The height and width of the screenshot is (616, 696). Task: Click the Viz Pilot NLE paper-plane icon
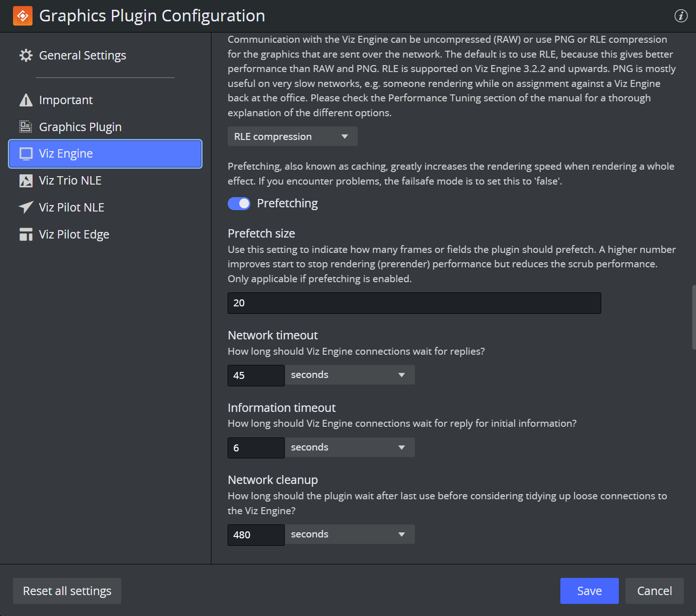pyautogui.click(x=26, y=207)
